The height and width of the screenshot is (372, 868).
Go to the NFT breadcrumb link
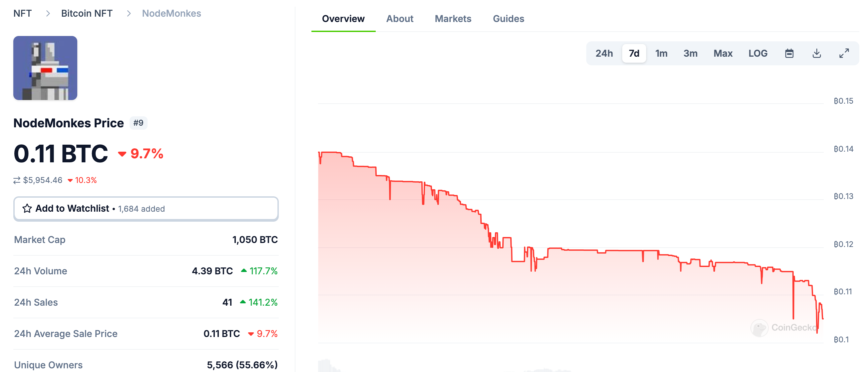coord(23,13)
